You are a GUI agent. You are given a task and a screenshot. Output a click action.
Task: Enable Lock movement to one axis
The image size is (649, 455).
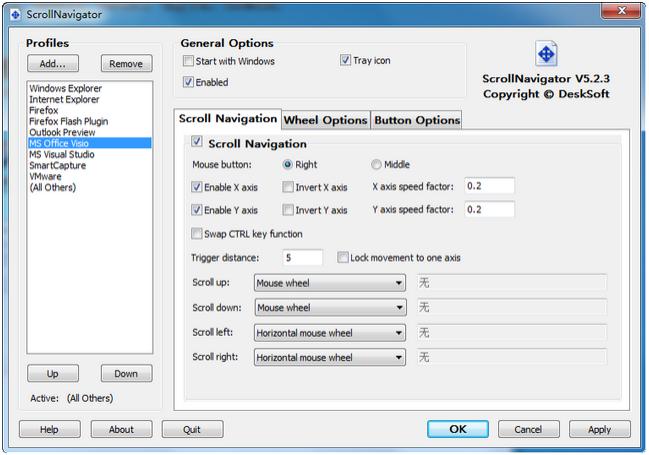pos(344,258)
